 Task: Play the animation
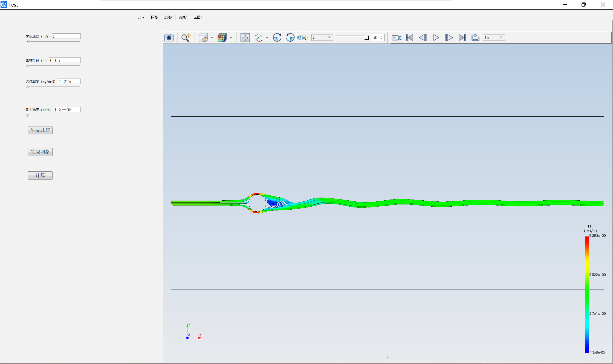tap(436, 37)
